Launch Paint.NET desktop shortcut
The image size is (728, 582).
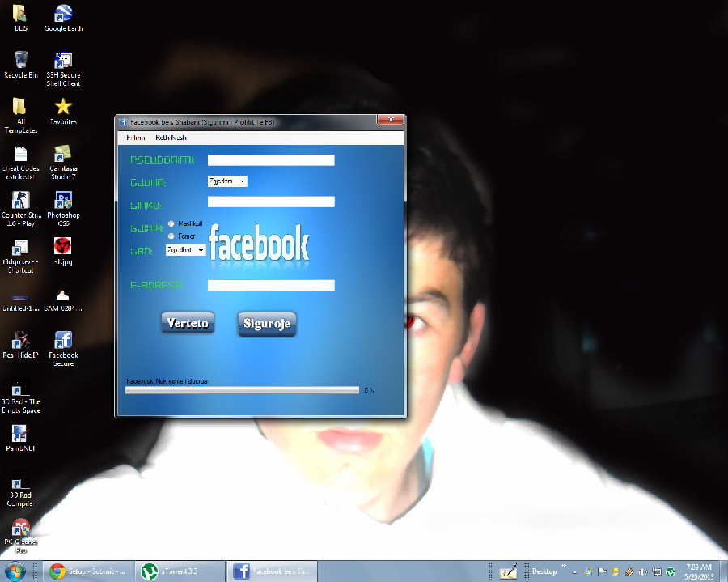[x=20, y=438]
